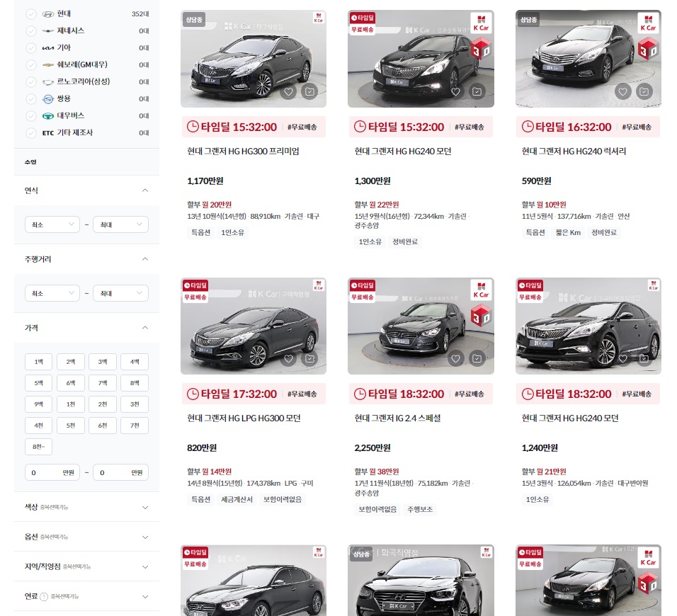Click the 쌍용 brand logo
Viewport: 677px width, 616px height.
[48, 99]
